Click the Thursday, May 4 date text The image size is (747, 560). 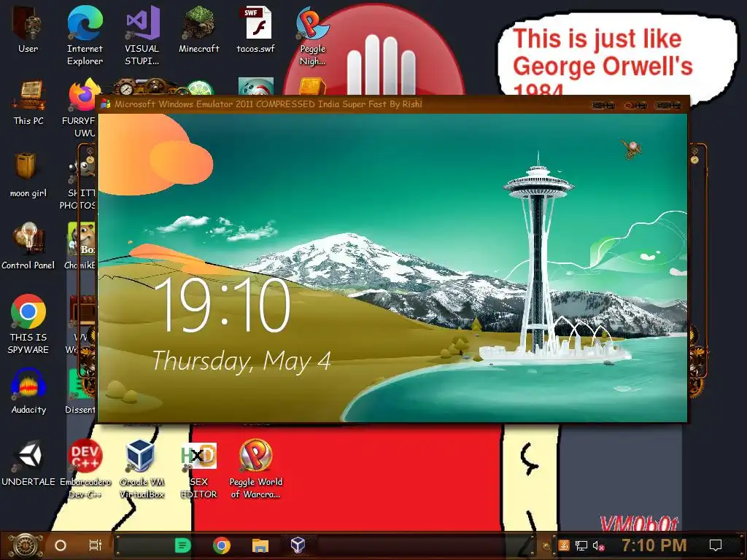coord(241,361)
